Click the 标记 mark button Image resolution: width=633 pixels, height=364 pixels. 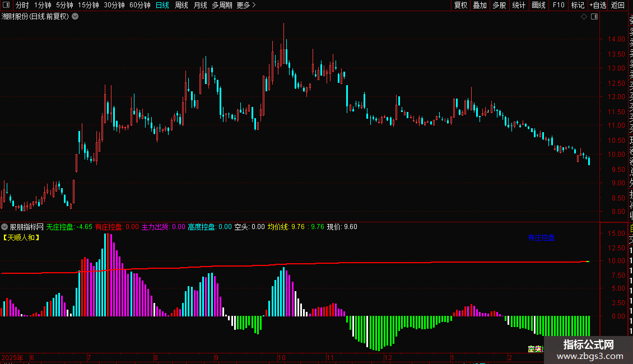578,5
